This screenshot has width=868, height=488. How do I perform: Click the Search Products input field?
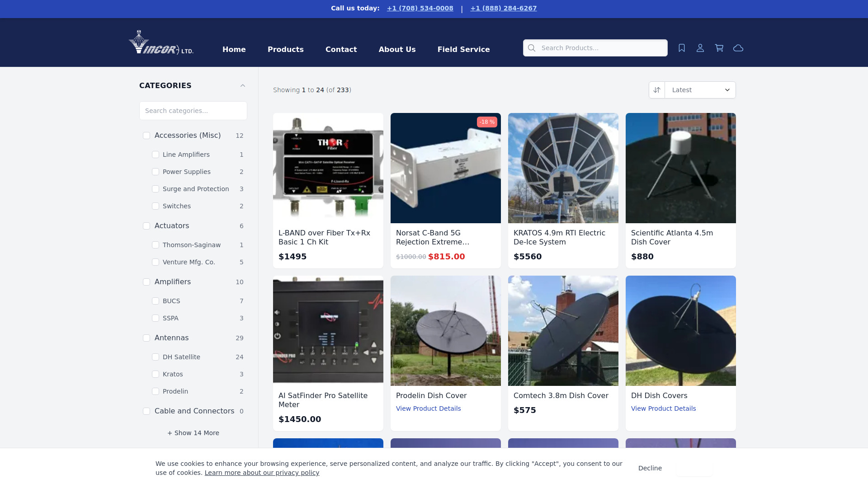pyautogui.click(x=595, y=48)
